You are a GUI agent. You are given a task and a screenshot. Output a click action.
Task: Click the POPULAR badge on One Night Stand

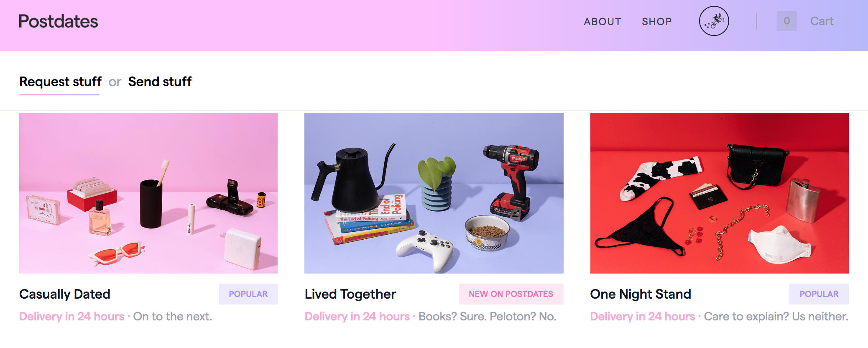[819, 294]
